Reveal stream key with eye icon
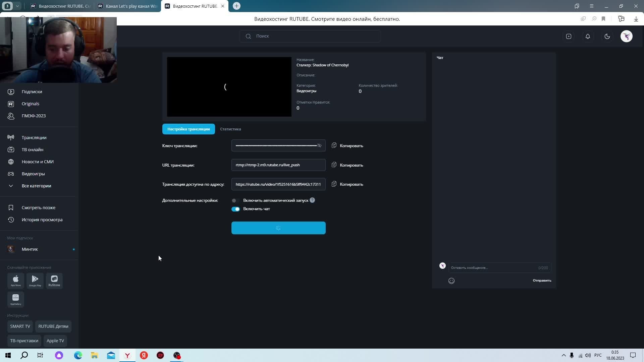This screenshot has height=362, width=644. (x=319, y=145)
